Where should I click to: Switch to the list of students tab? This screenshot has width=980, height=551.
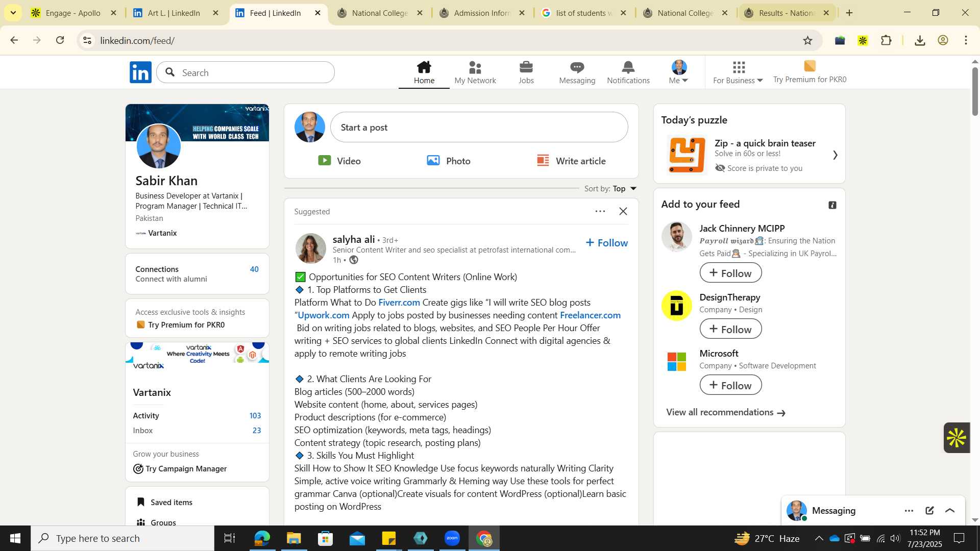tap(584, 13)
